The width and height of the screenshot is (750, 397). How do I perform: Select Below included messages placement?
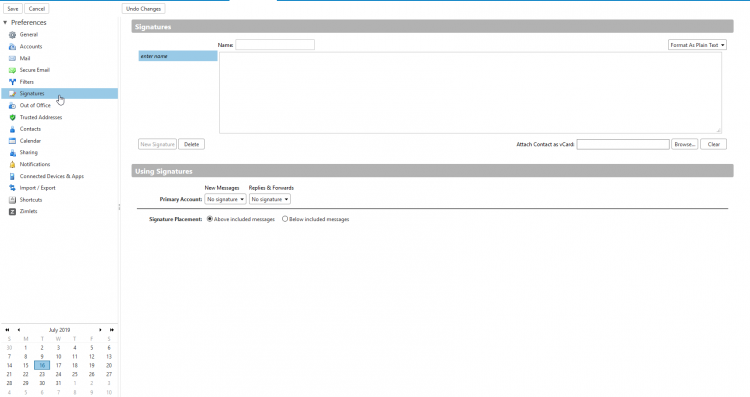(x=285, y=219)
